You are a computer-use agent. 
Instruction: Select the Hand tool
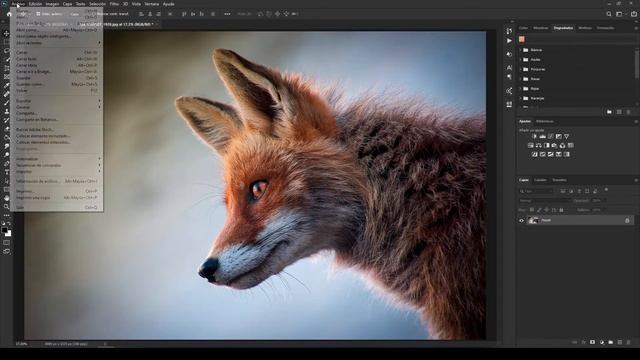pyautogui.click(x=7, y=198)
